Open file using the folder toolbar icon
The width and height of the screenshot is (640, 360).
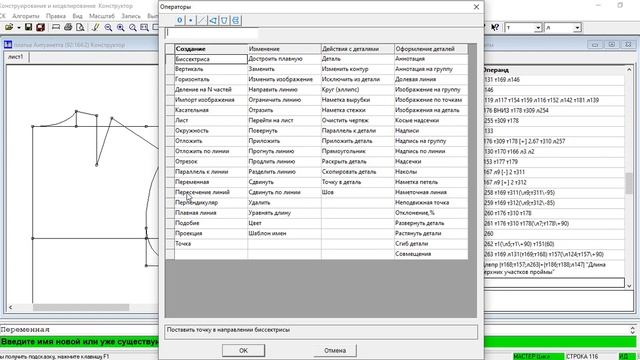pos(9,27)
